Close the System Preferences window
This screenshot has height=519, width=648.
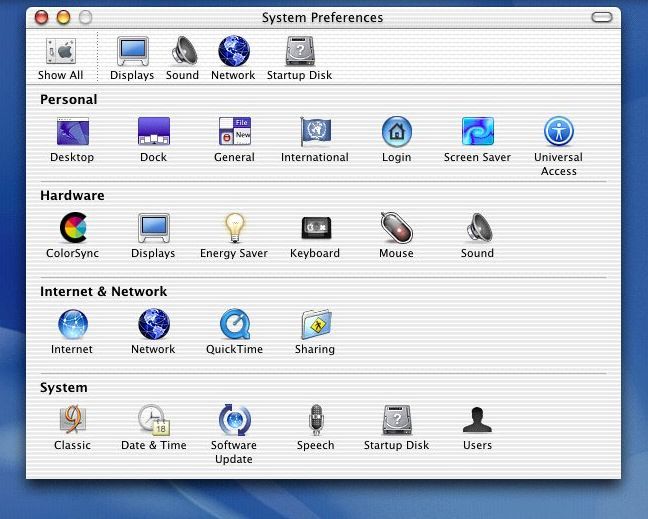click(x=41, y=18)
